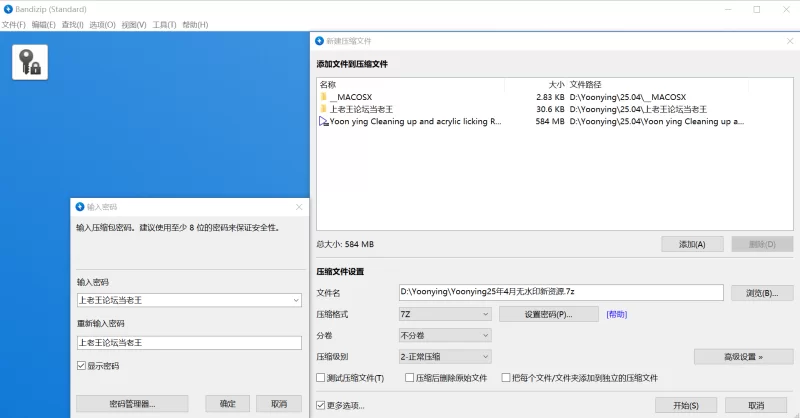The width and height of the screenshot is (800, 418).
Task: Close the 新建压缩文件 dialog with X
Action: [x=786, y=41]
